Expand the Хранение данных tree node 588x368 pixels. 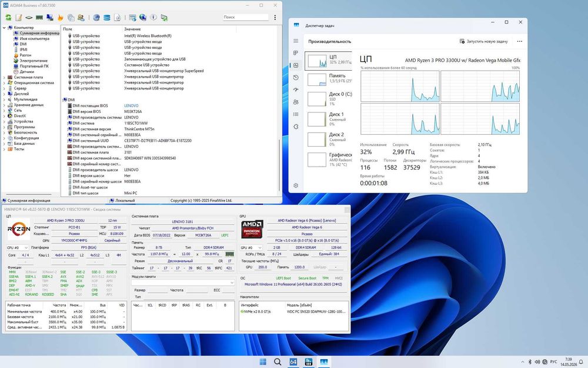pos(4,105)
